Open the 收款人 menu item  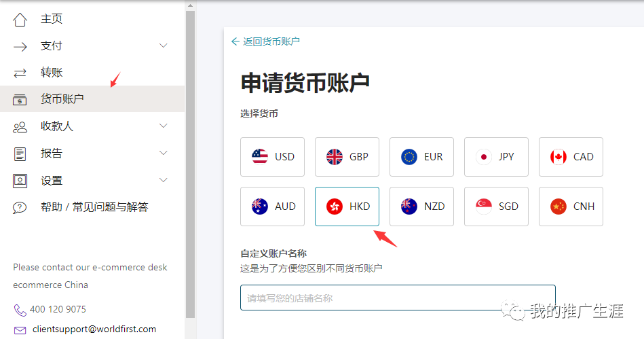pyautogui.click(x=57, y=126)
